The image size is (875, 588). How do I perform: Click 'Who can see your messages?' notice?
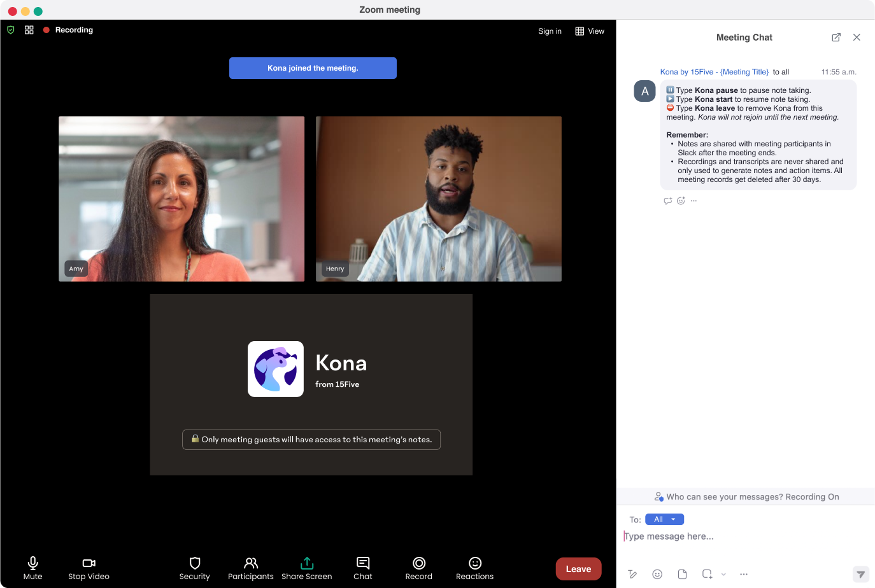(x=746, y=497)
